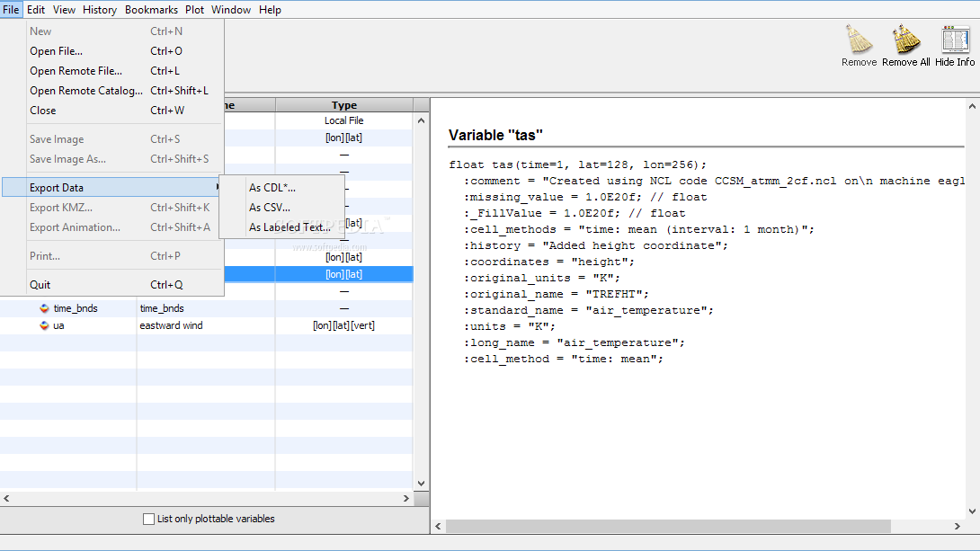The height and width of the screenshot is (551, 980).
Task: Click the info panel scroll right arrow
Action: tap(958, 526)
